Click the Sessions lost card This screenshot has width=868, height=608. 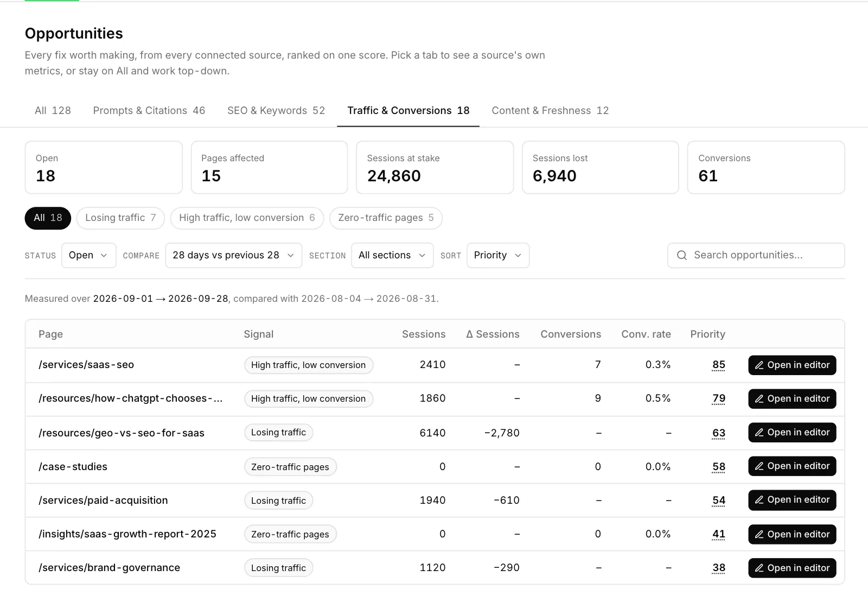coord(600,167)
